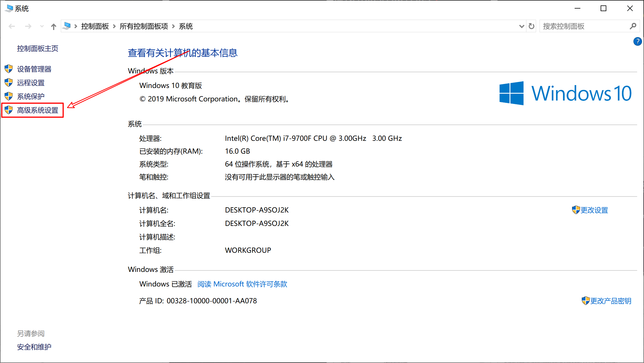Open Help via blue question mark

tap(637, 41)
